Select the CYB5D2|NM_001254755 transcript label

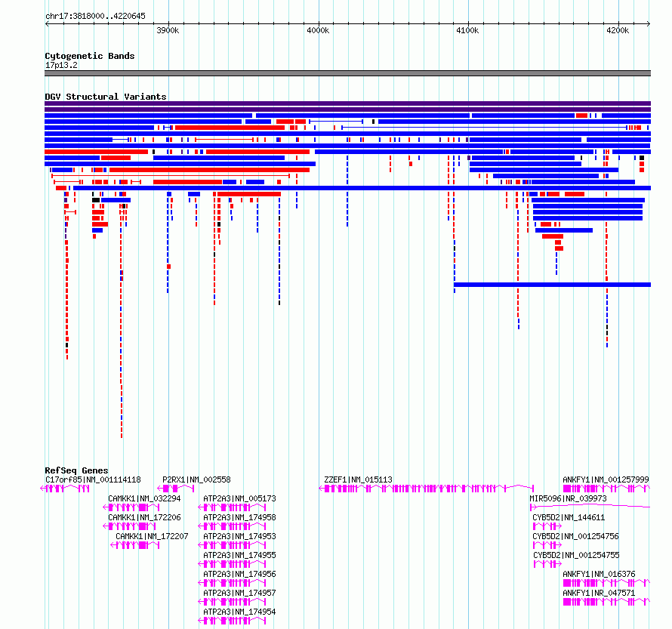[576, 555]
